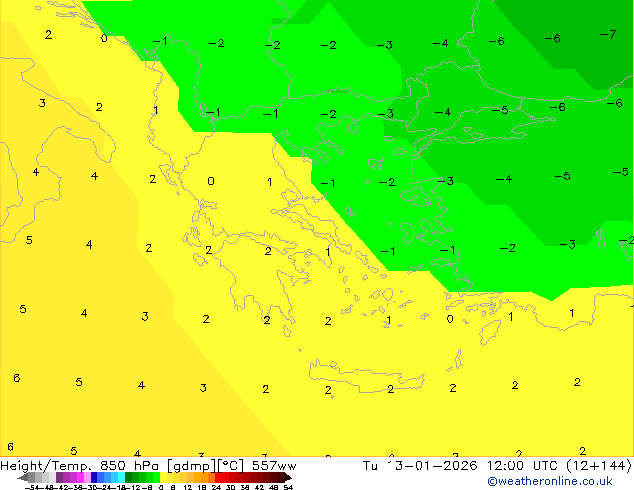Pick the dark green swatch in the colour legend
634x490 pixels.
[129, 477]
